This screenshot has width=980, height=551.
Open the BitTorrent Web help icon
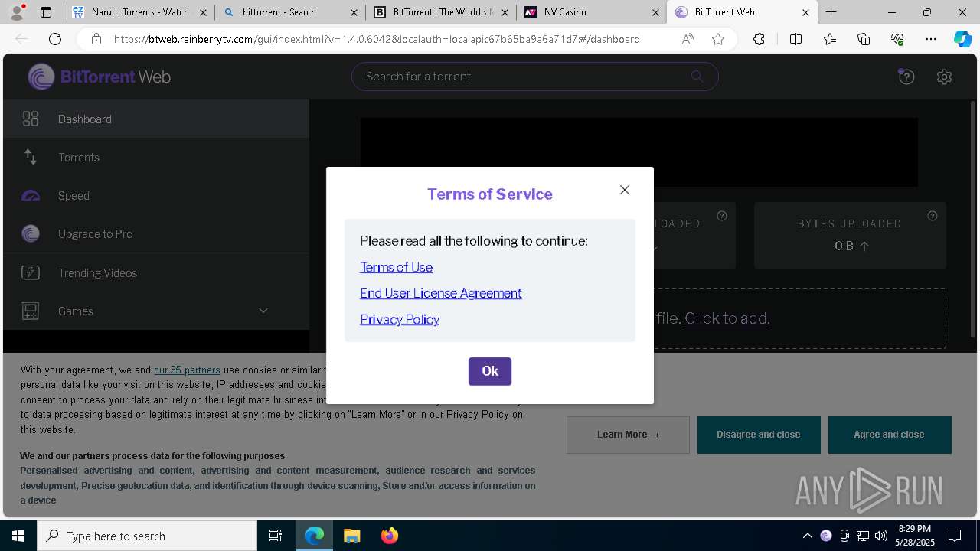pos(906,77)
